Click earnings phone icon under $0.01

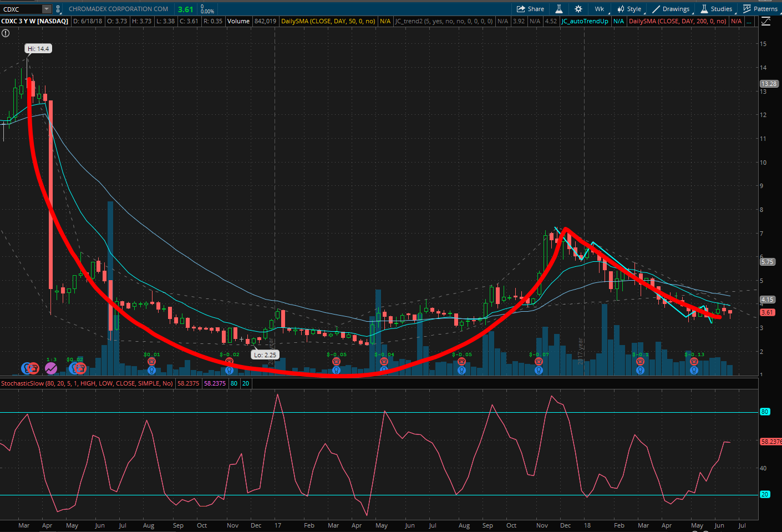tap(151, 361)
